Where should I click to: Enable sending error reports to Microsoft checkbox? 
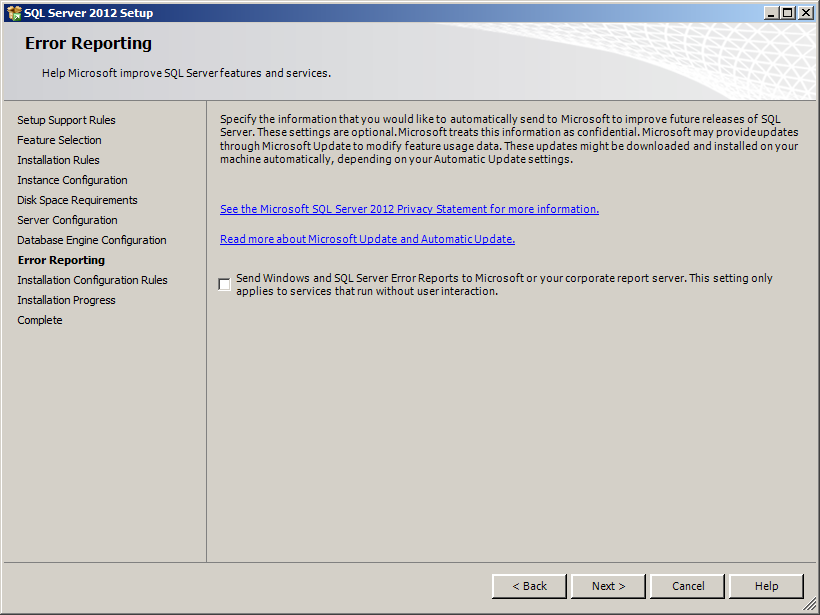point(225,285)
